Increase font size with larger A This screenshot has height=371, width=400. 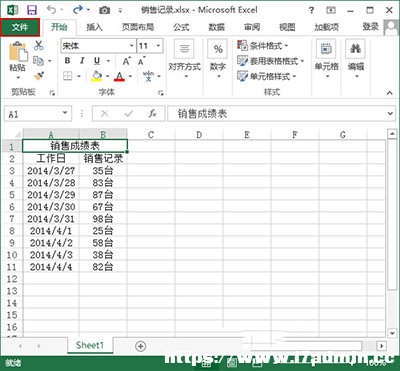click(126, 61)
